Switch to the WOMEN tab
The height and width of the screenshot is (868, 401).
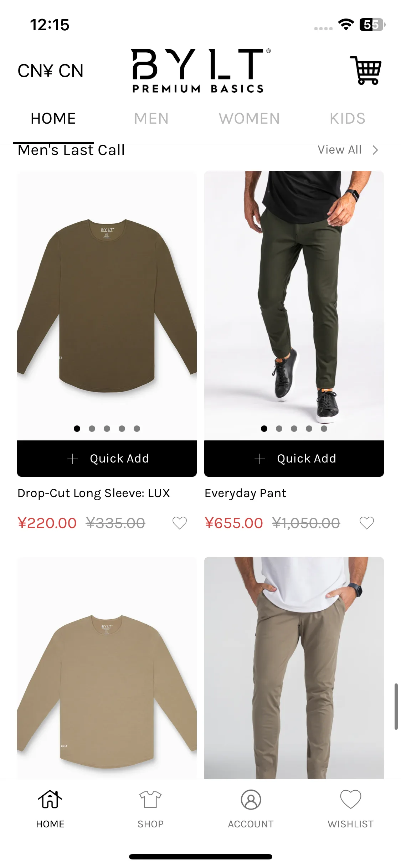[x=249, y=118]
